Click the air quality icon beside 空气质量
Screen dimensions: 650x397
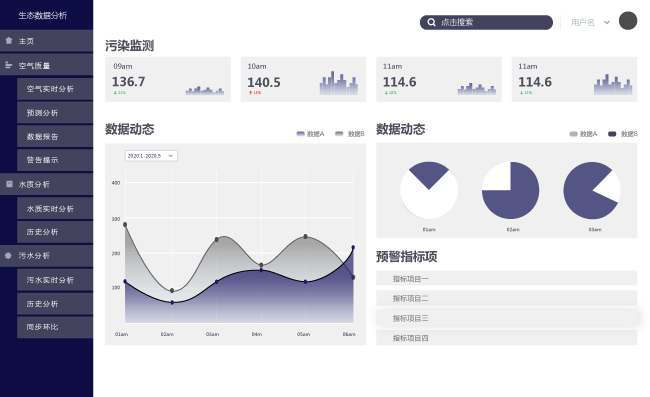coord(9,65)
